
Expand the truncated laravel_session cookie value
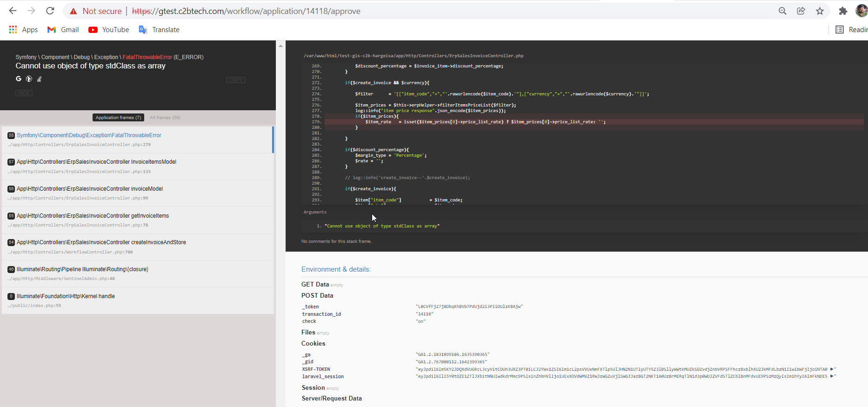coord(833,376)
